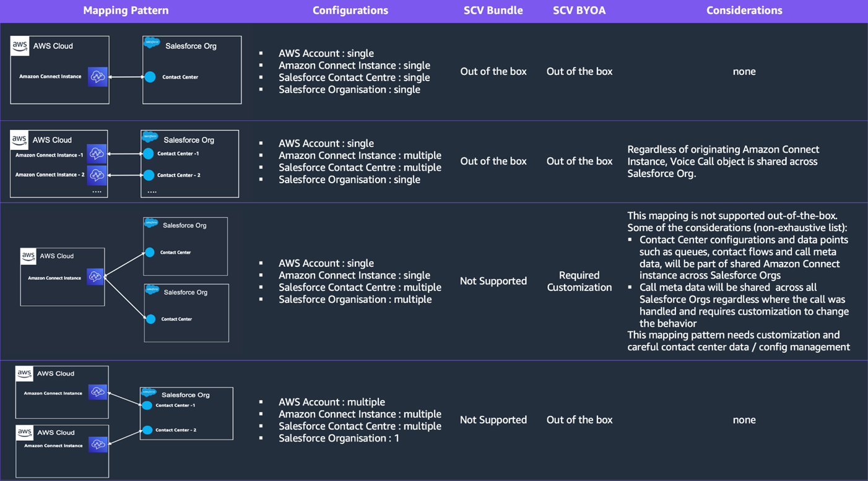Click the 'Salesforce Organisation : multiple' bullet
The height and width of the screenshot is (481, 868).
355,300
